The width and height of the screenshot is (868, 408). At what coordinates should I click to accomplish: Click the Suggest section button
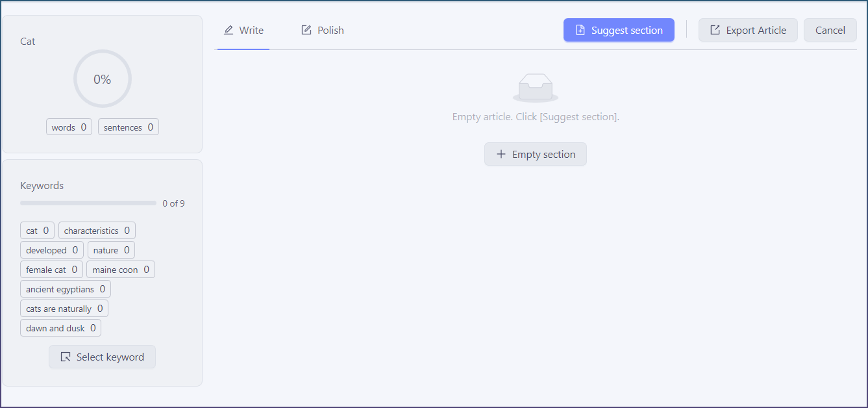pos(619,31)
